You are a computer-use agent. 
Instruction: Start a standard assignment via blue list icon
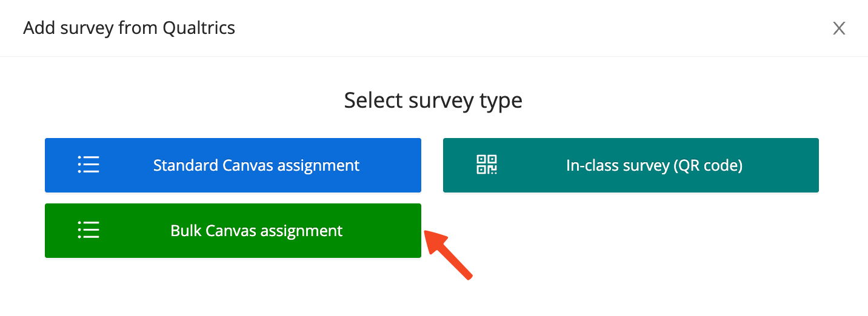coord(88,165)
